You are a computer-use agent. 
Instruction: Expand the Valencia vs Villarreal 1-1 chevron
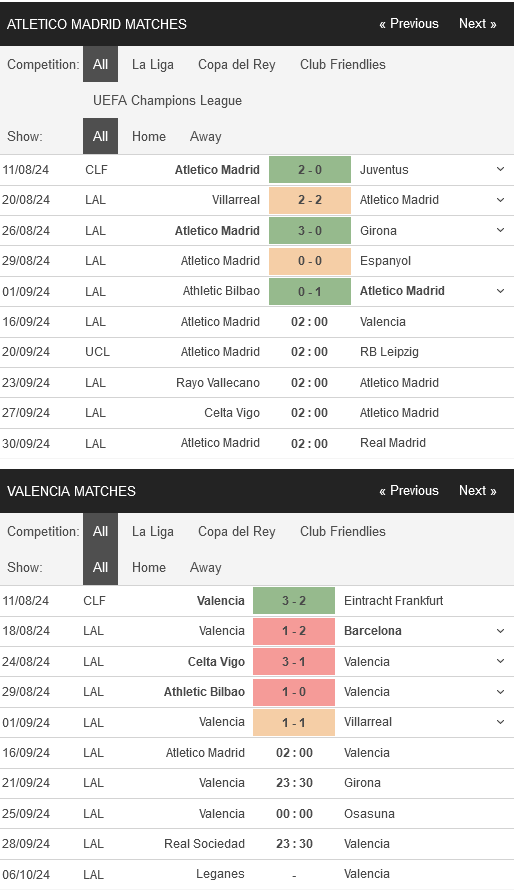point(500,722)
